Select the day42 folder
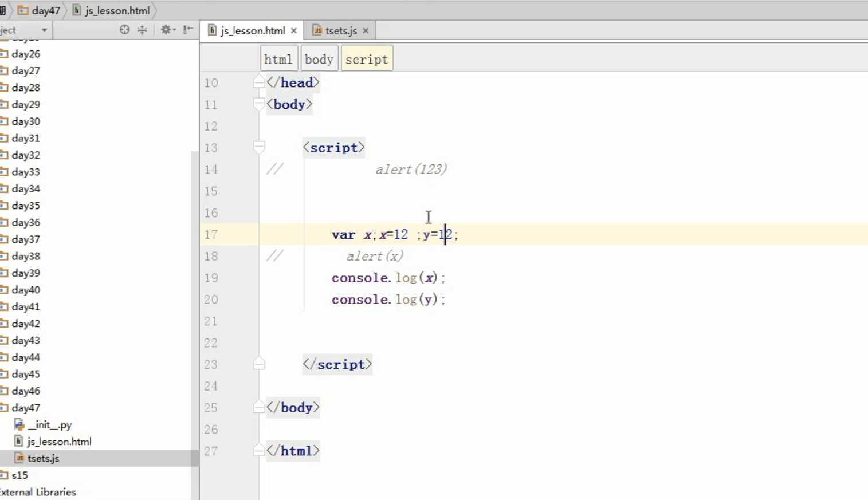The image size is (868, 500). (x=25, y=324)
